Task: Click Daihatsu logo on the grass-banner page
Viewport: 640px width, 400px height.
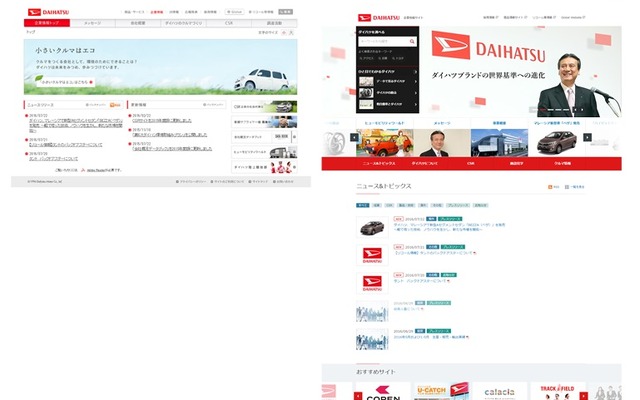Action: click(48, 12)
